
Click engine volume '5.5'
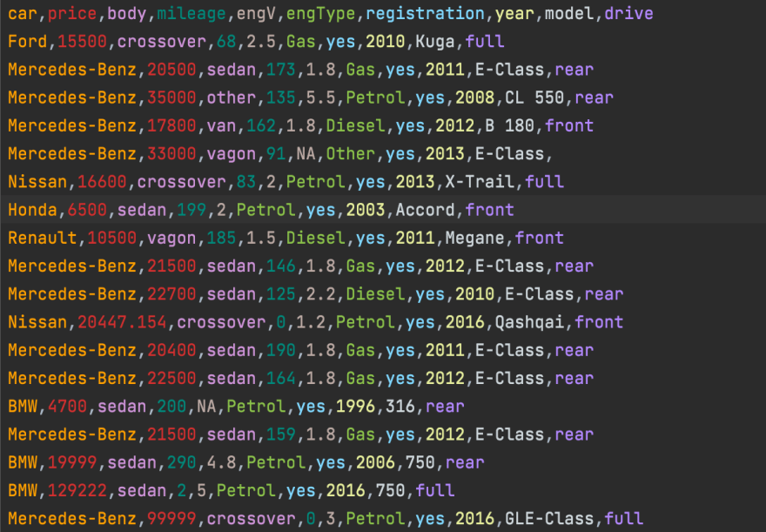pyautogui.click(x=320, y=98)
